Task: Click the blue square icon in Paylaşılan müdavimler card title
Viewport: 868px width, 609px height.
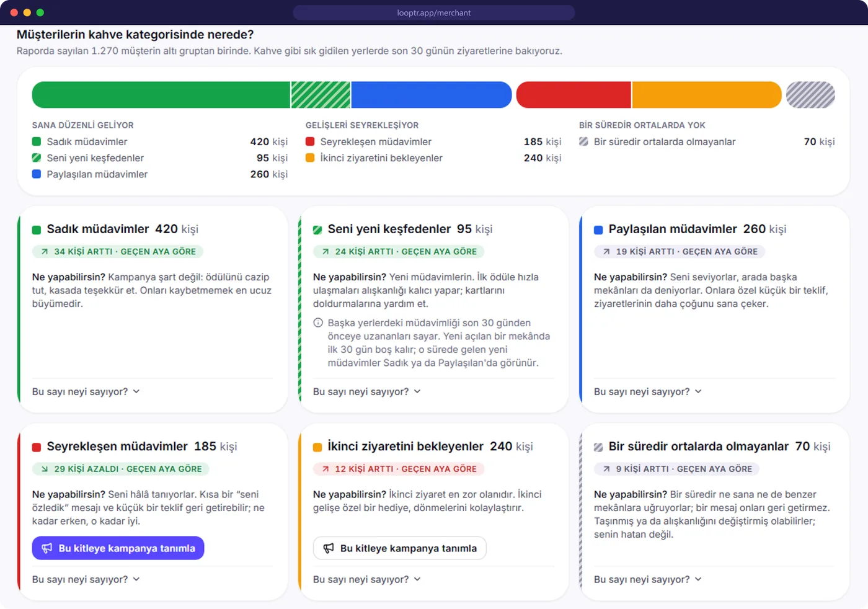Action: tap(598, 230)
